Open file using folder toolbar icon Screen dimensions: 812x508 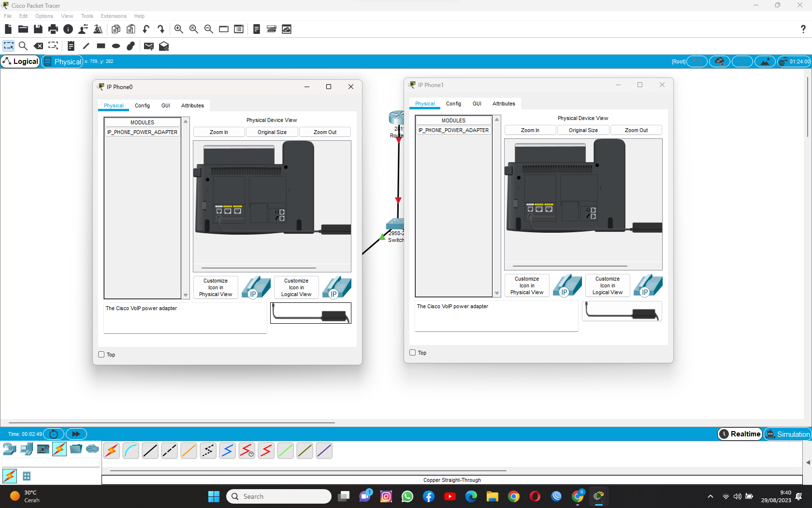click(x=23, y=29)
